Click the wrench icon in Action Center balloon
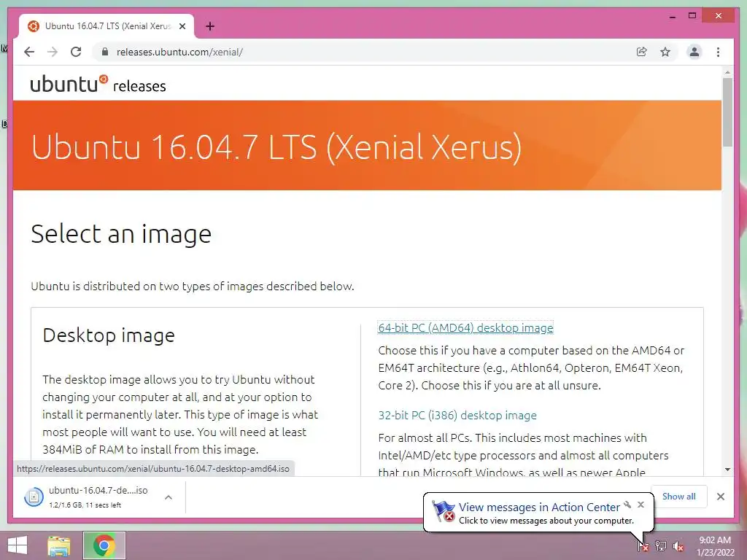This screenshot has height=560, width=747. point(627,505)
